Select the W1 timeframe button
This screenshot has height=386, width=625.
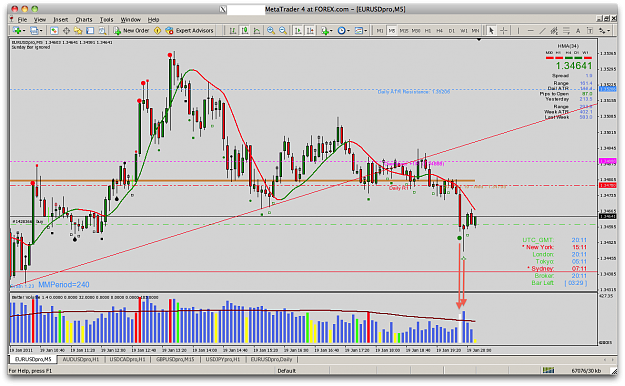(464, 31)
